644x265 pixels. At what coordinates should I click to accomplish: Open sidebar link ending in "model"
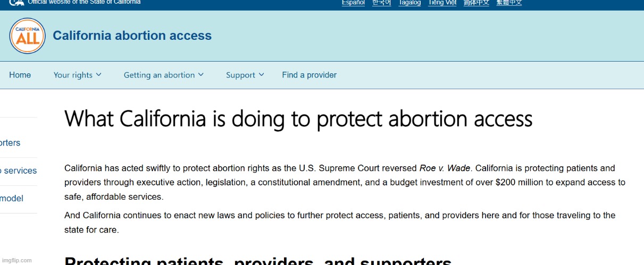click(12, 198)
